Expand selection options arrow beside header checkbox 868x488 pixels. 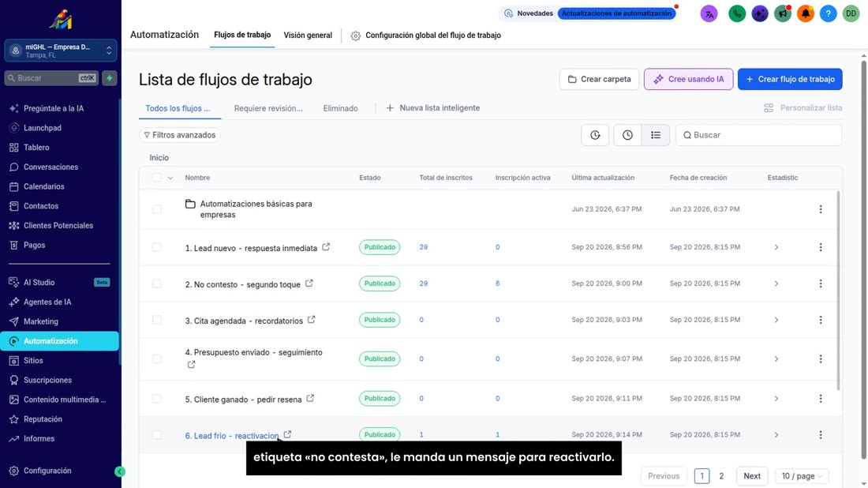[170, 178]
